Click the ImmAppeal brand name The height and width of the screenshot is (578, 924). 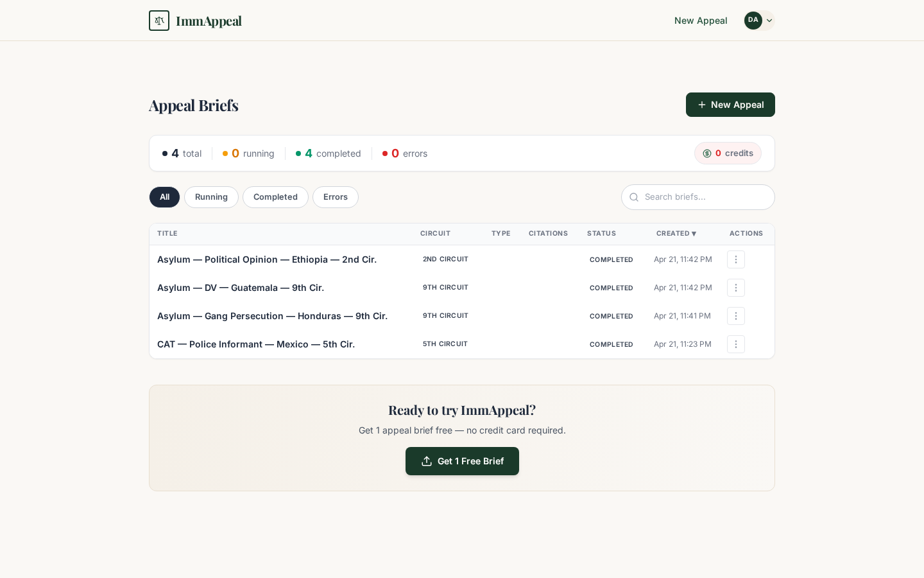click(x=209, y=21)
